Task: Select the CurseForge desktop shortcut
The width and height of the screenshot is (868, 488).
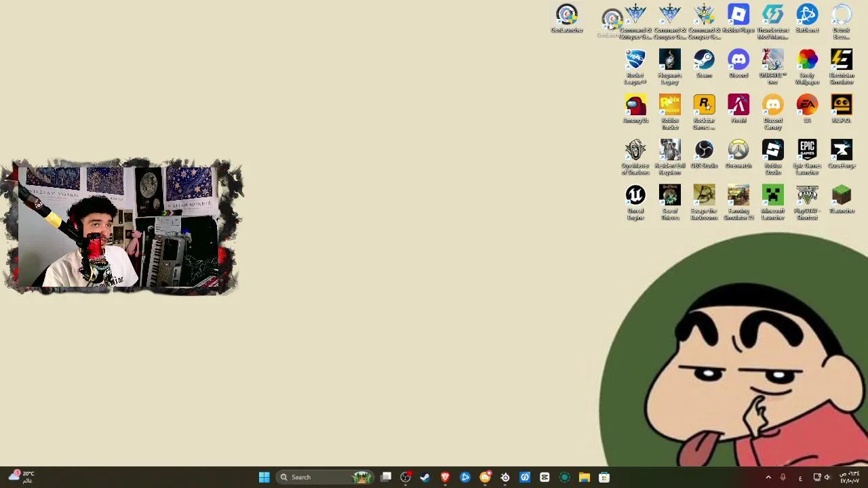Action: coord(842,155)
